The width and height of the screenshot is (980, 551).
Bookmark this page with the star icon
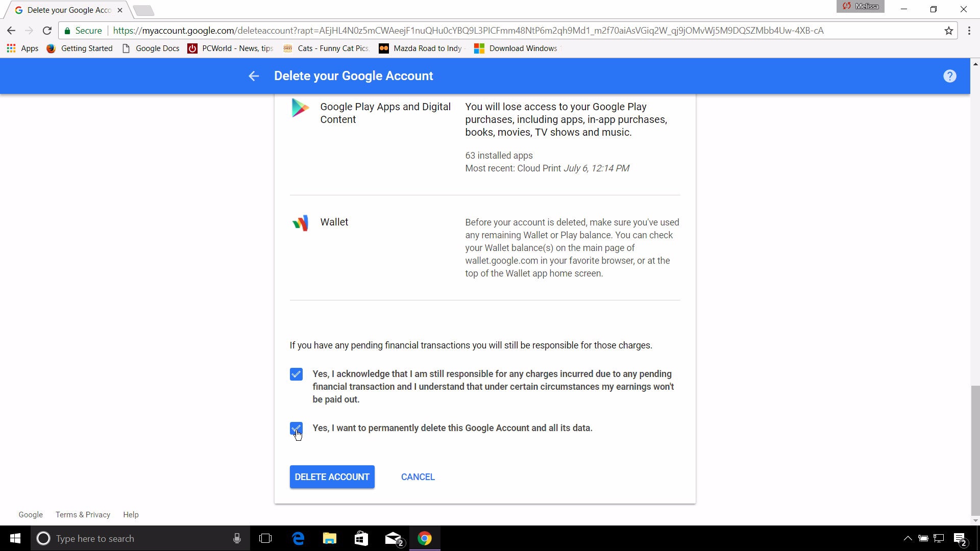[948, 31]
